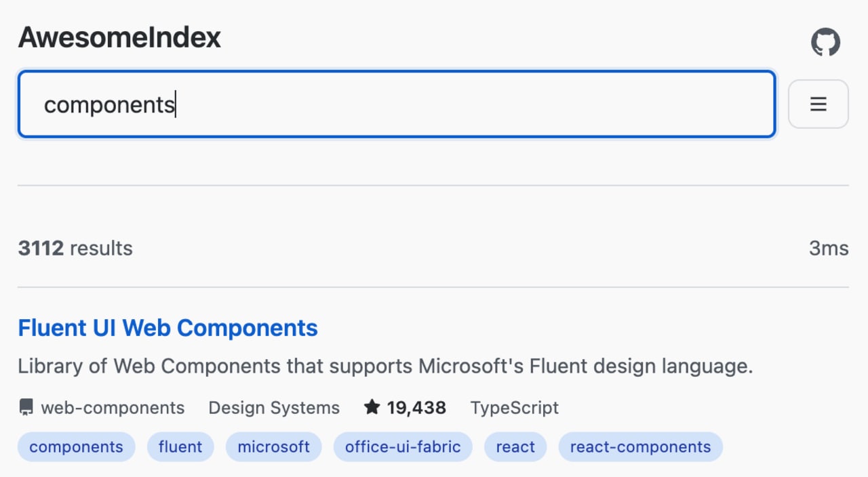Viewport: 868px width, 477px height.
Task: Focus the search field containing "components"
Action: point(396,104)
